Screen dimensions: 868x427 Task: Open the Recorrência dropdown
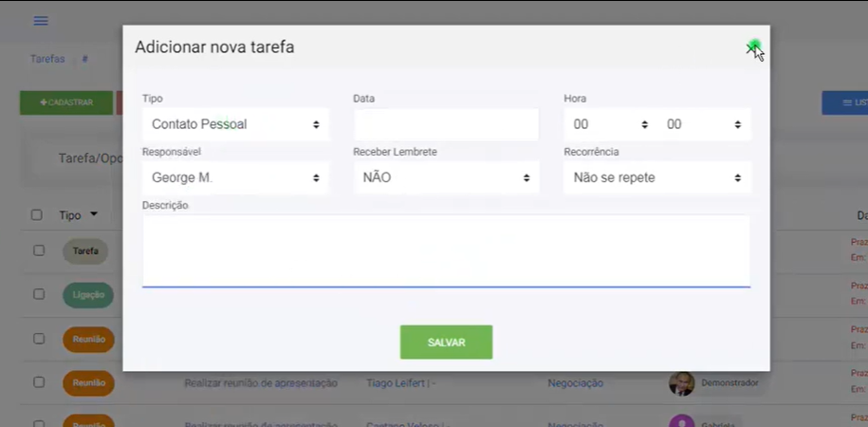657,177
